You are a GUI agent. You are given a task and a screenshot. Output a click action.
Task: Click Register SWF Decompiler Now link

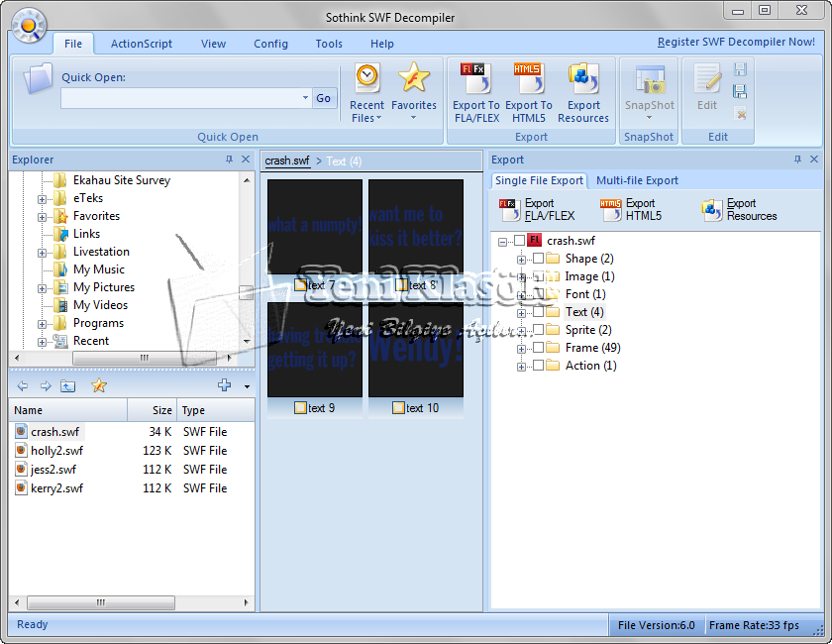pyautogui.click(x=736, y=43)
